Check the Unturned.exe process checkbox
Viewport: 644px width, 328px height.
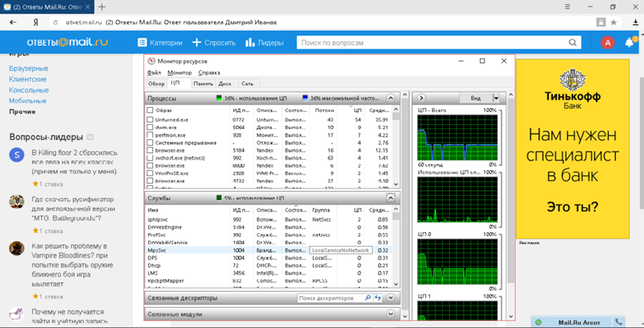pyautogui.click(x=150, y=119)
